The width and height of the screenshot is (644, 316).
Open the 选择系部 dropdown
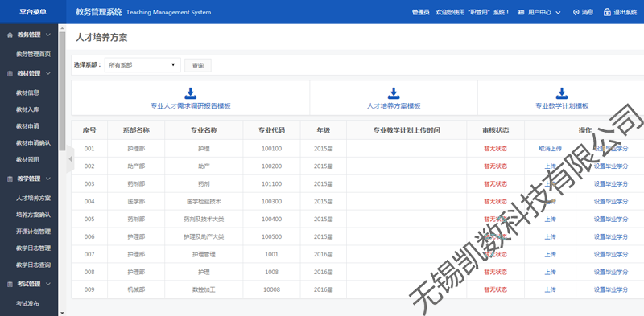pyautogui.click(x=142, y=65)
